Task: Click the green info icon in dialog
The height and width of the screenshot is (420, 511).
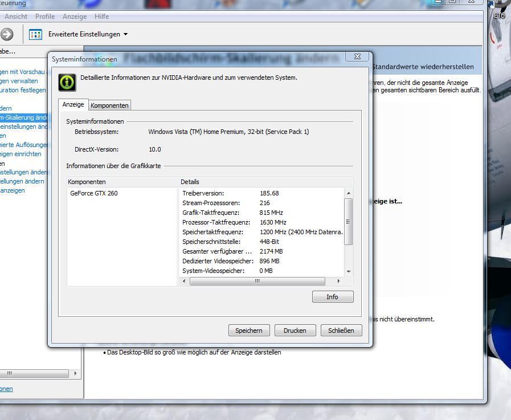Action: 67,82
